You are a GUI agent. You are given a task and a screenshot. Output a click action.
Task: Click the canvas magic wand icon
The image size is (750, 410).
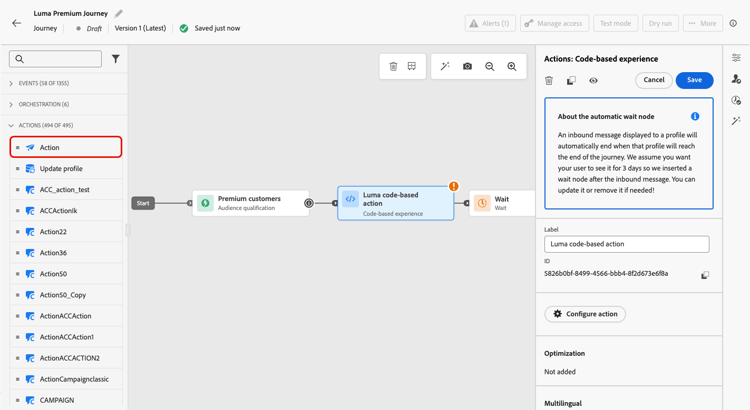[445, 66]
